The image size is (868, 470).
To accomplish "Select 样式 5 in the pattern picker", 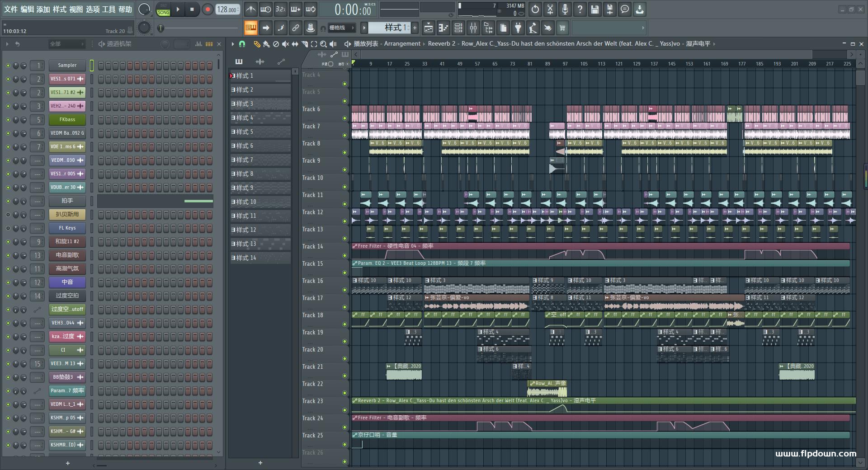I will pyautogui.click(x=260, y=132).
